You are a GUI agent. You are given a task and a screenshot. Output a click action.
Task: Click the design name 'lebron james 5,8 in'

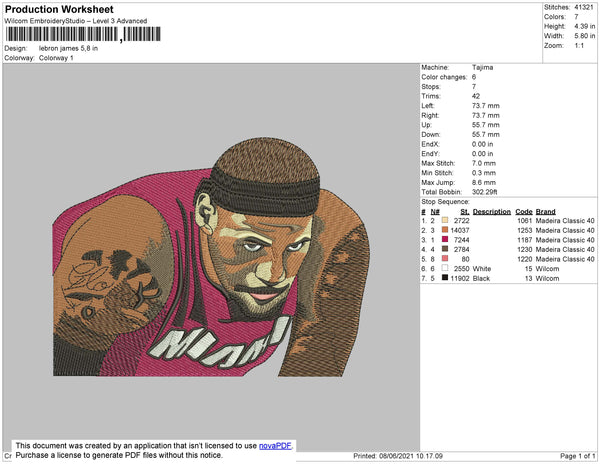68,49
